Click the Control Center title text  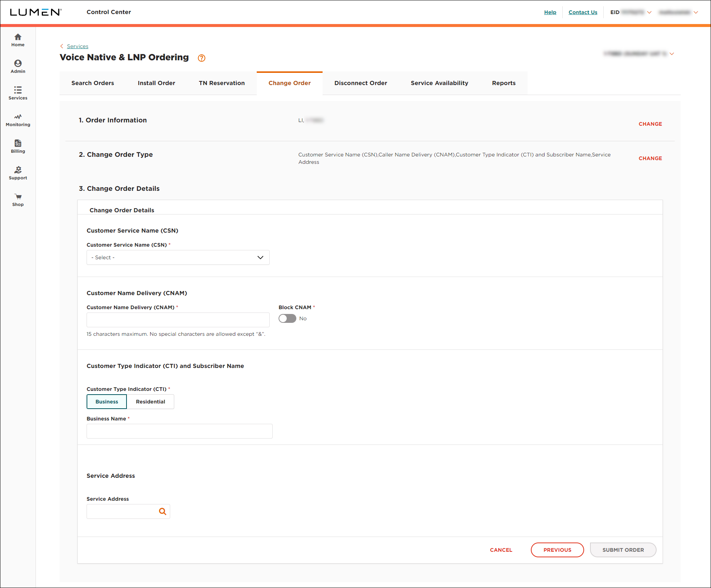click(109, 12)
